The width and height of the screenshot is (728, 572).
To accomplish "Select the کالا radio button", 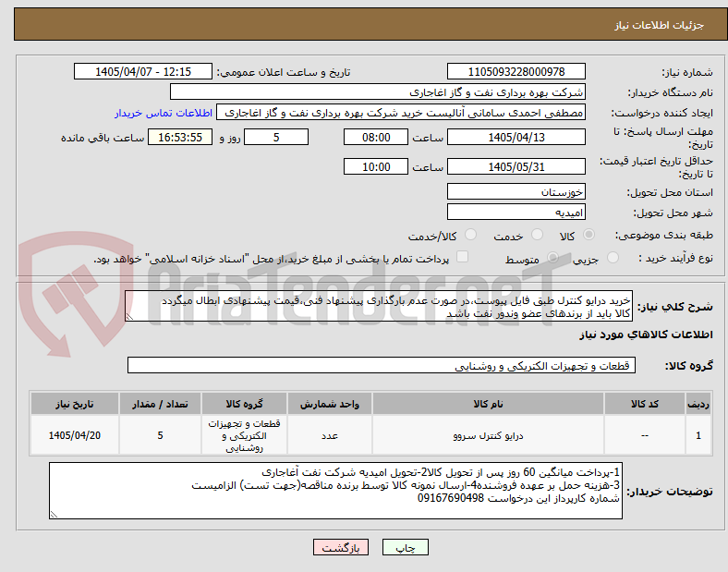I will (588, 235).
